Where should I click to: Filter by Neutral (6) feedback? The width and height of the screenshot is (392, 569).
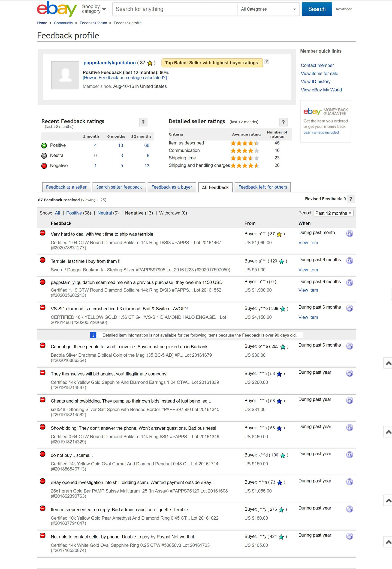108,213
